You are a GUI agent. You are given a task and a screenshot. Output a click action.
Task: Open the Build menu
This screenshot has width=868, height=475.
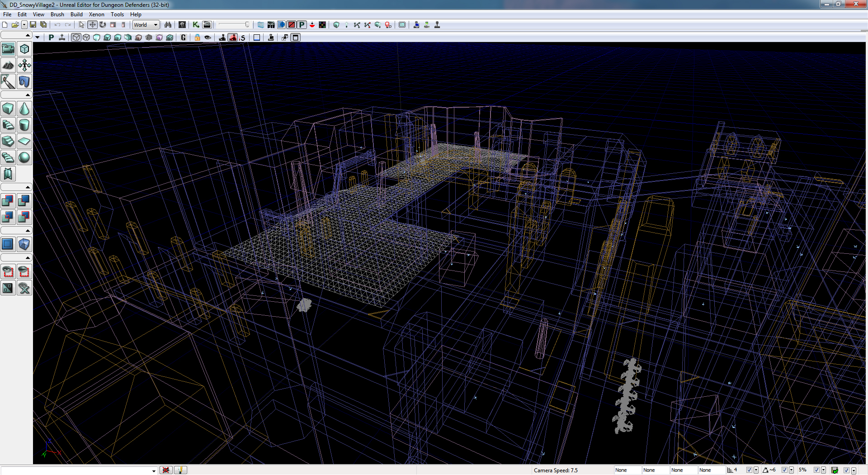point(76,14)
